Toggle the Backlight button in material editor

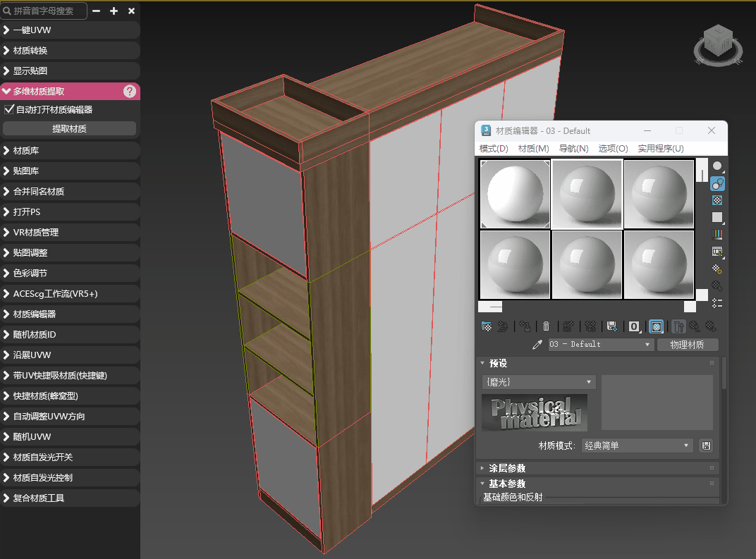(717, 183)
